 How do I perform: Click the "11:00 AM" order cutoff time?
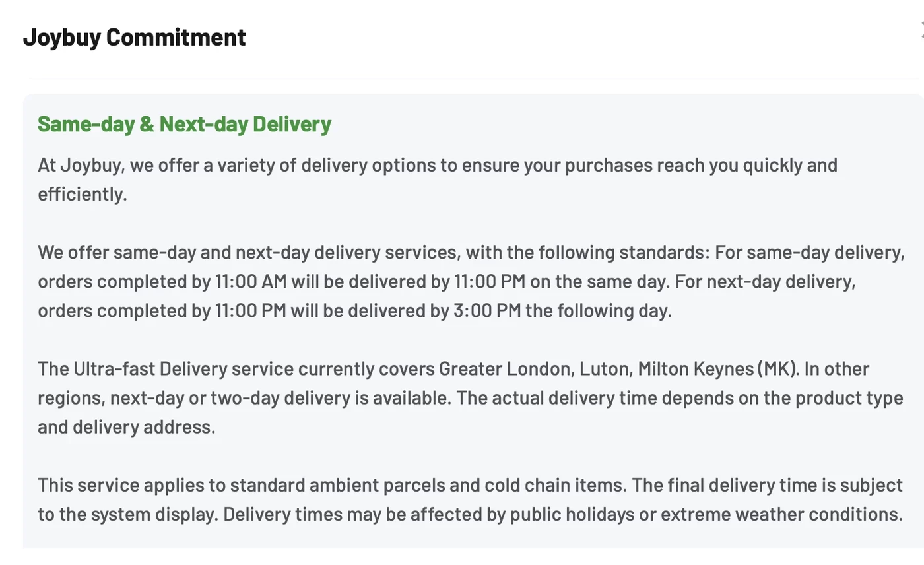(x=250, y=282)
